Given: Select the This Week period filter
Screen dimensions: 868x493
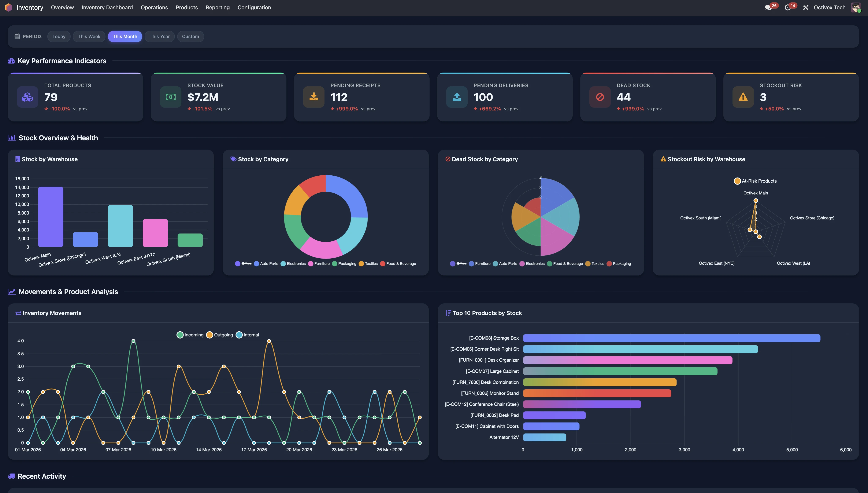Looking at the screenshot, I should coord(89,37).
